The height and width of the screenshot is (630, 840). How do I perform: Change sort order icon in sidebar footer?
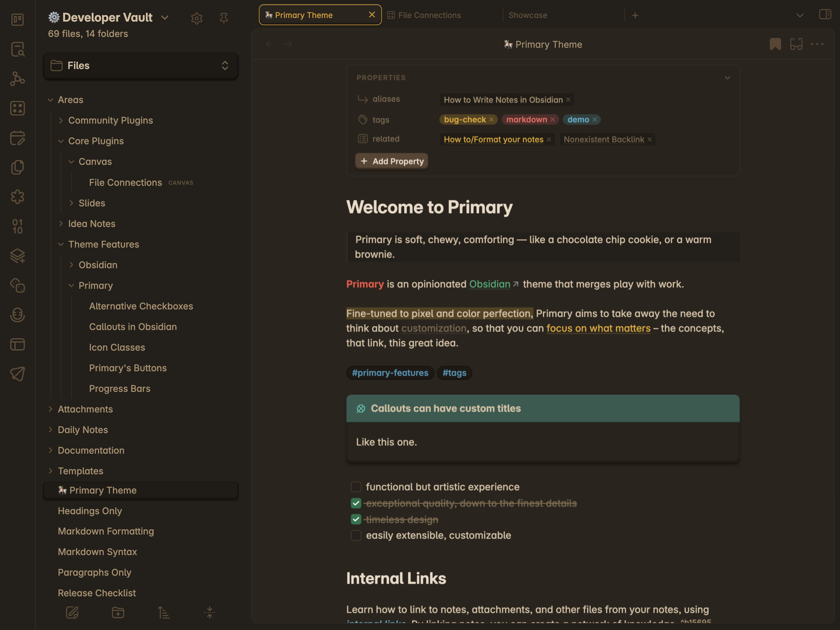(x=164, y=612)
